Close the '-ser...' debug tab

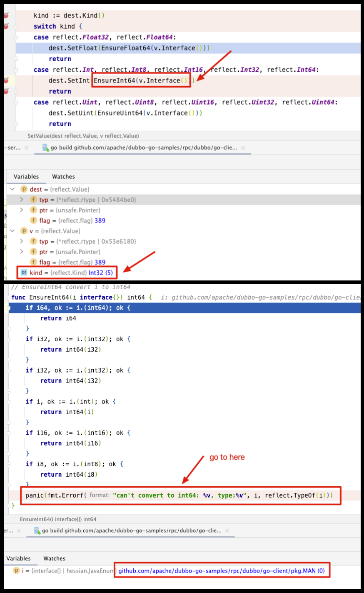(27, 148)
